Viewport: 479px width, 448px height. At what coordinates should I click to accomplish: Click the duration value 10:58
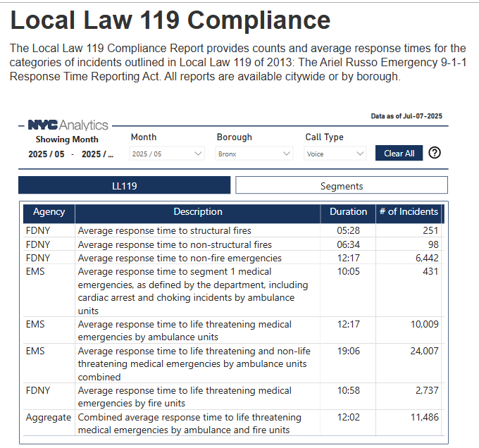coord(348,390)
